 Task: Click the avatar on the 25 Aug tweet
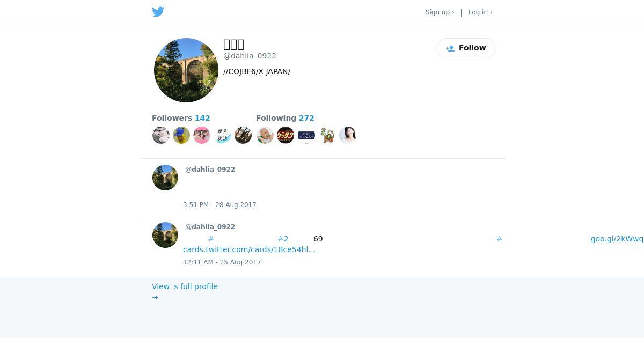click(x=165, y=235)
